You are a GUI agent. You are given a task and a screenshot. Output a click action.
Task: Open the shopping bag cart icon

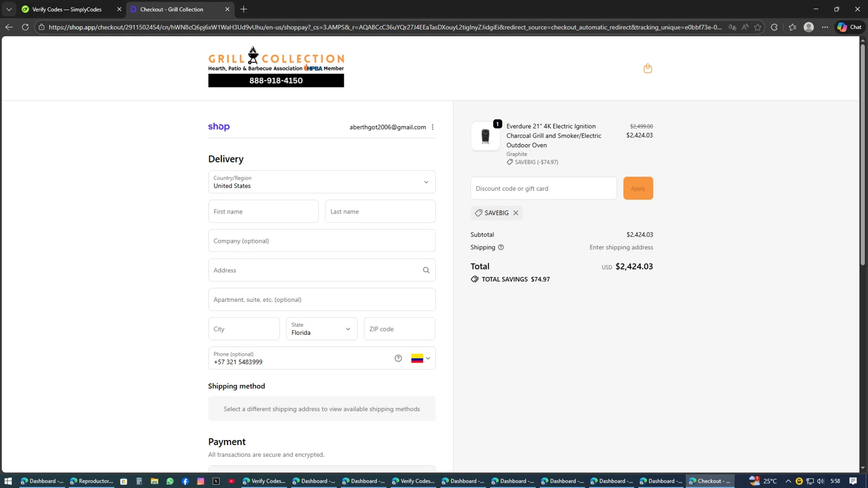click(648, 68)
